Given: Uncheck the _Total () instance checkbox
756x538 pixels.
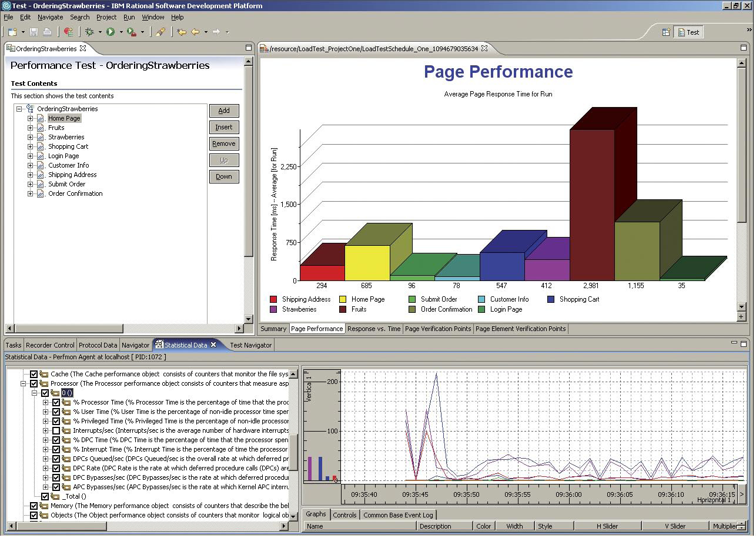Looking at the screenshot, I should 45,496.
